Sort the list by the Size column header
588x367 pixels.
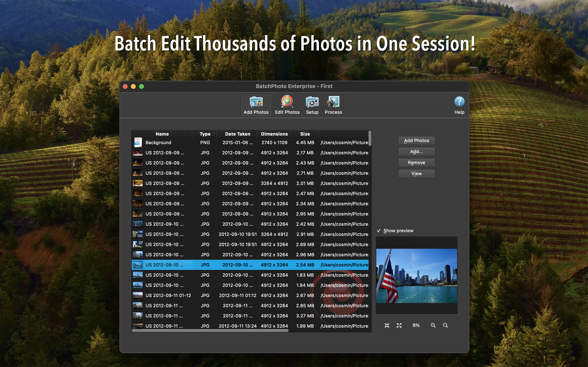coord(305,134)
